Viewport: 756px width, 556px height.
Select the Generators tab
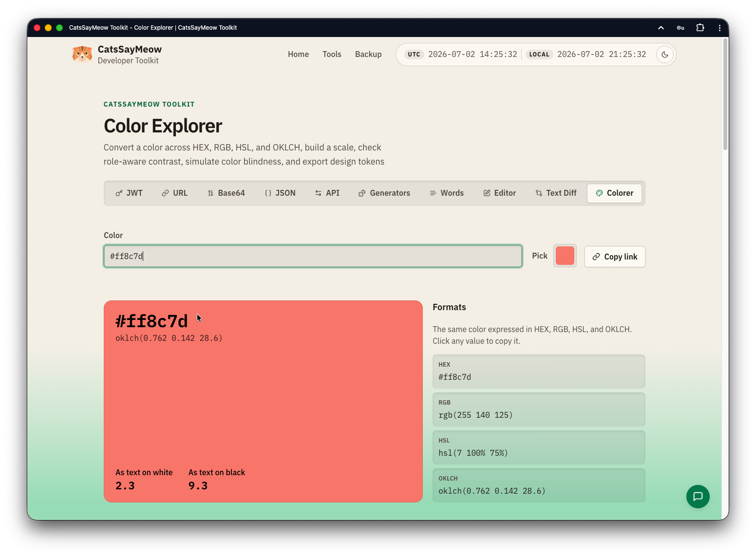(384, 193)
